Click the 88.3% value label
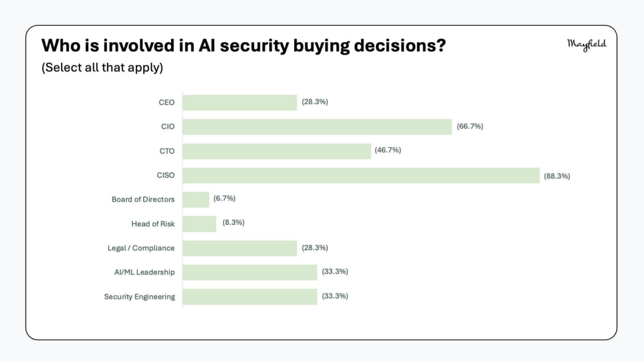Screen dimensions: 644x362 pos(557,176)
